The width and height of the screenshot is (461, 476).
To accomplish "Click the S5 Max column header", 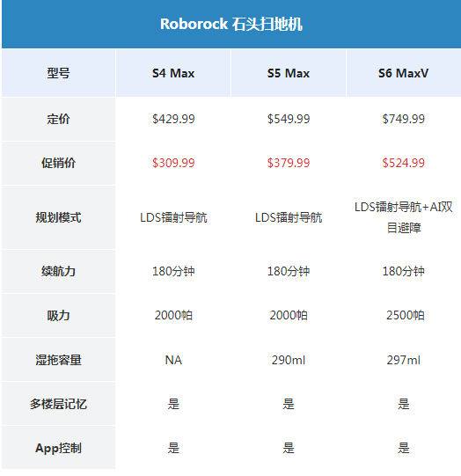I will click(289, 73).
